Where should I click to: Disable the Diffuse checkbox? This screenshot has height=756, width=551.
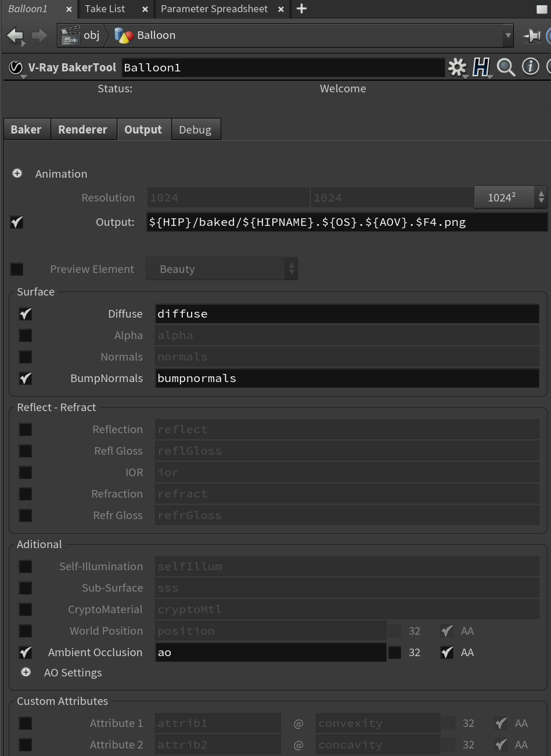click(x=26, y=314)
